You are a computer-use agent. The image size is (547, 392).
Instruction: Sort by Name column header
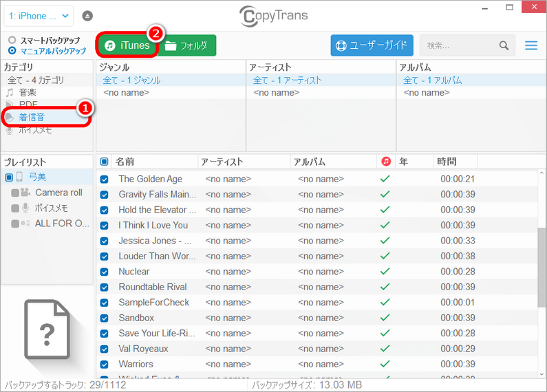[155, 162]
